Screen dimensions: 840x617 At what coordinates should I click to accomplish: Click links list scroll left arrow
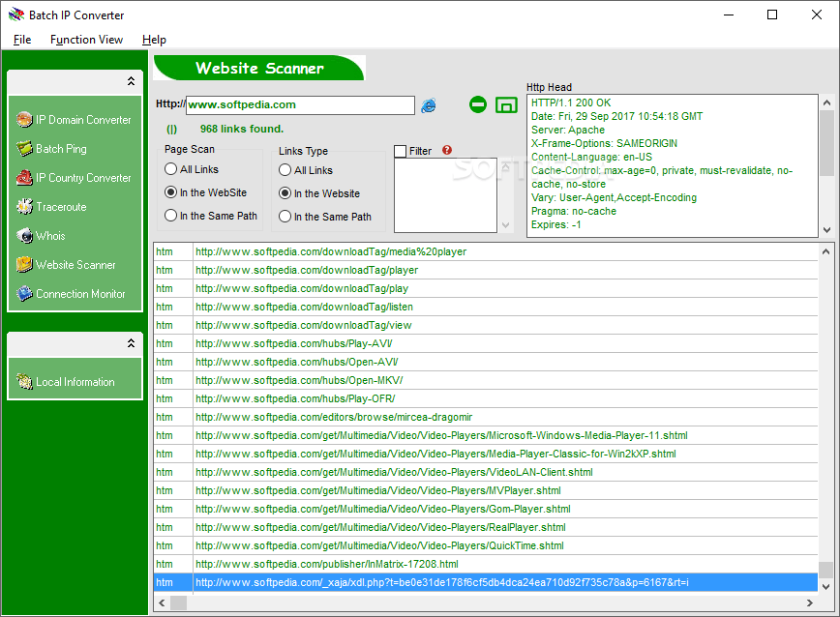162,603
